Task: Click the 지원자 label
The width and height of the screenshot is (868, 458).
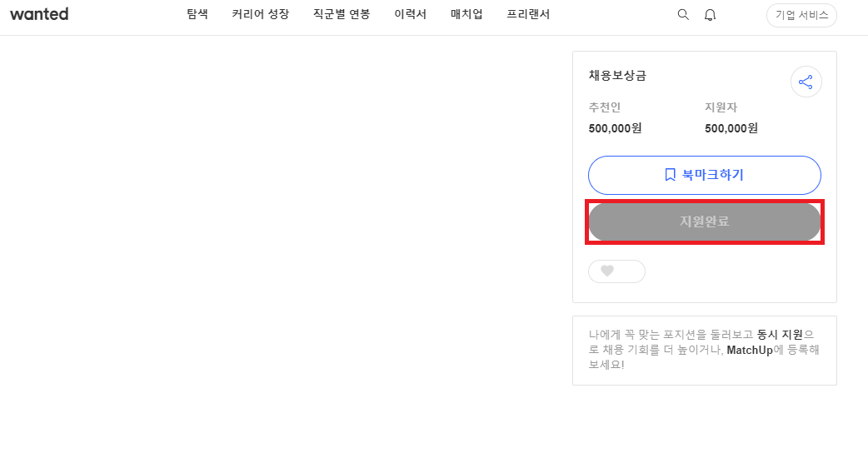Action: (721, 107)
